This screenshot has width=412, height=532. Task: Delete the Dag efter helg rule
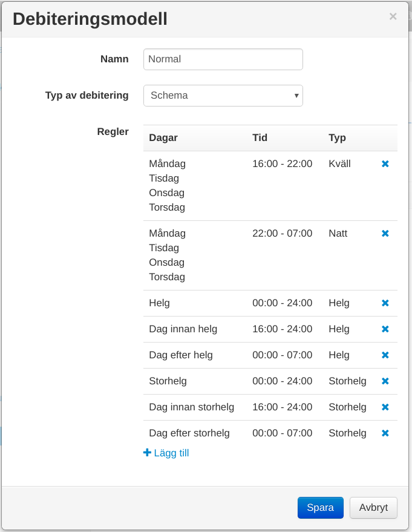click(x=385, y=355)
